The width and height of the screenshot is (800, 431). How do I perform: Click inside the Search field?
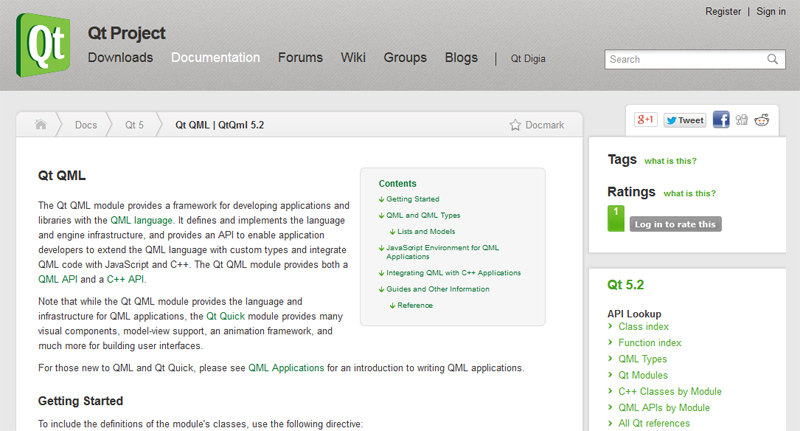coord(683,59)
